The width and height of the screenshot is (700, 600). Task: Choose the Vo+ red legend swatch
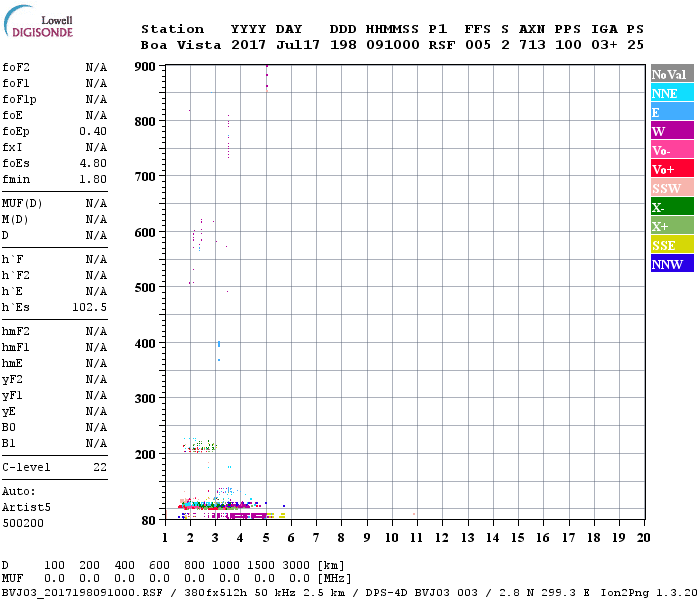click(671, 169)
